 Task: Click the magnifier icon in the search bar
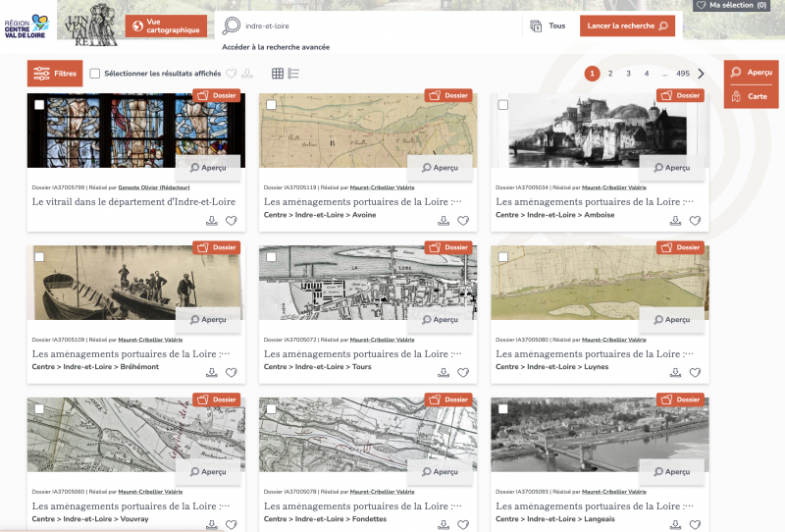tap(232, 27)
